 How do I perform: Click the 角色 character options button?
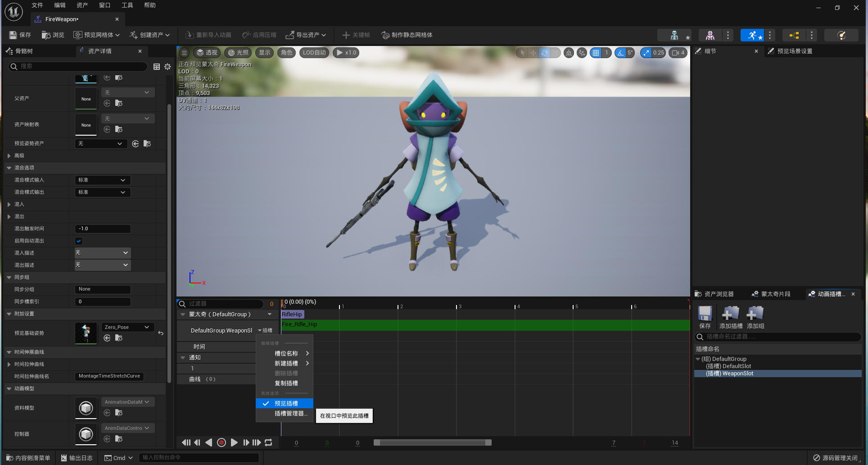pyautogui.click(x=286, y=53)
